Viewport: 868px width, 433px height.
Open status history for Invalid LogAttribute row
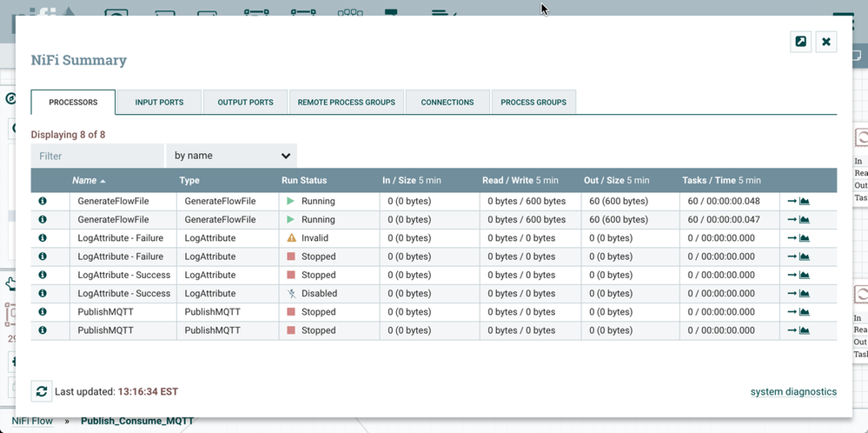[805, 238]
